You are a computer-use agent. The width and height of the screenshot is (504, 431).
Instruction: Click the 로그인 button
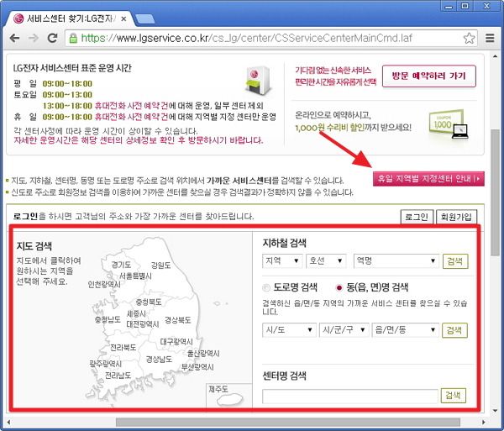pos(417,217)
